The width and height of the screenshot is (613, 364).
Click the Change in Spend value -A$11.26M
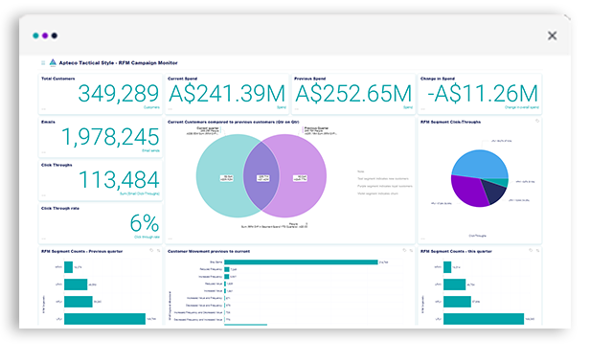tap(483, 94)
